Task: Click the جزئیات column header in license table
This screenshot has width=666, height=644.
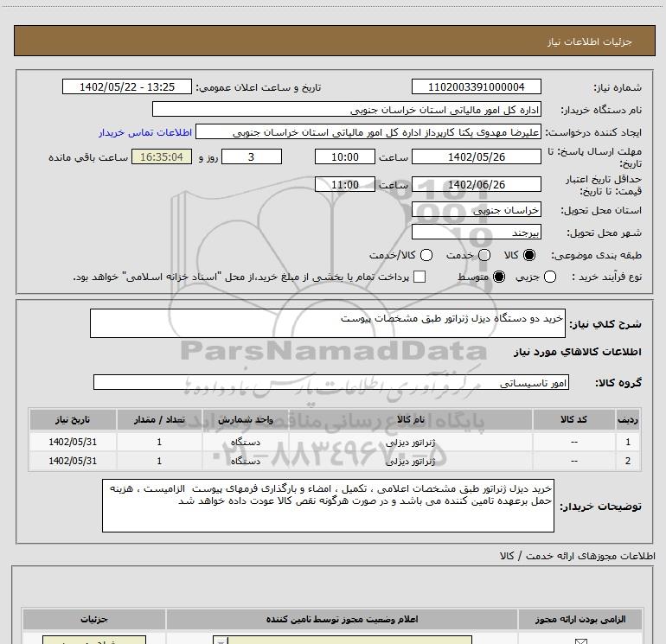Action: pyautogui.click(x=94, y=620)
